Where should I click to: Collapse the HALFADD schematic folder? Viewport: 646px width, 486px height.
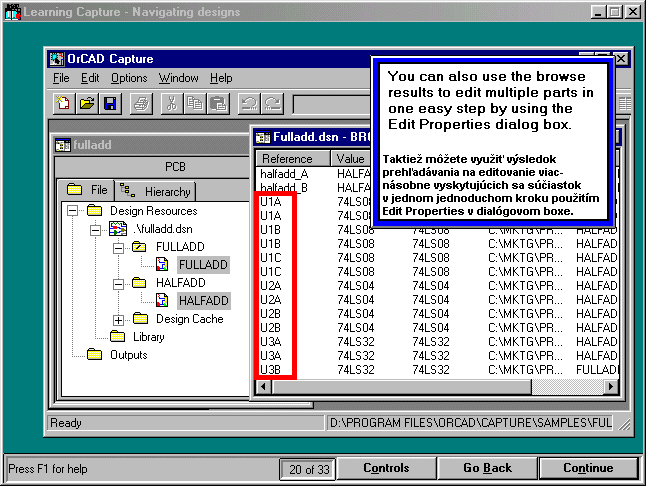click(119, 283)
